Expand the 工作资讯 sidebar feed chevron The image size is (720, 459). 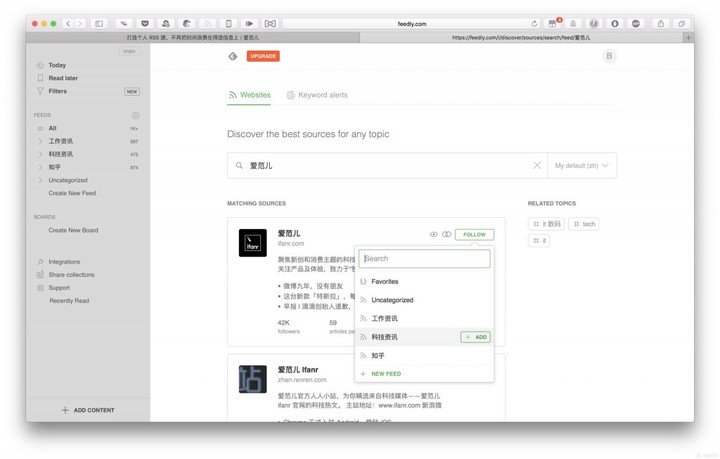coord(40,141)
